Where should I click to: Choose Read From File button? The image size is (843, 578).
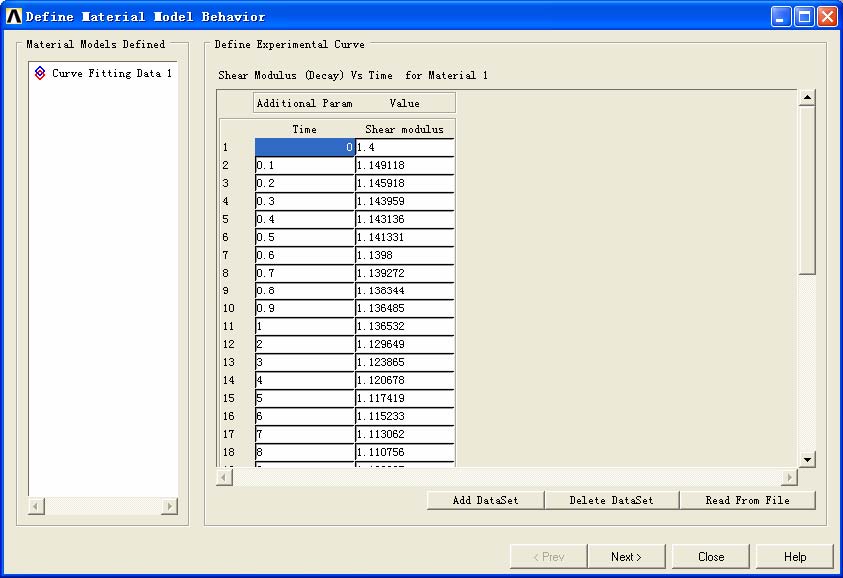(x=747, y=500)
